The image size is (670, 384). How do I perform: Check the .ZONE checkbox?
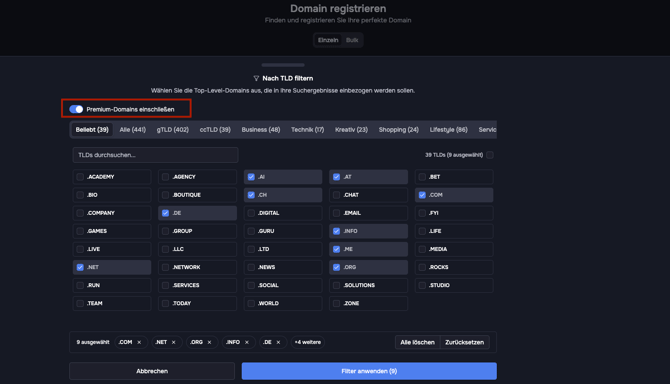337,303
